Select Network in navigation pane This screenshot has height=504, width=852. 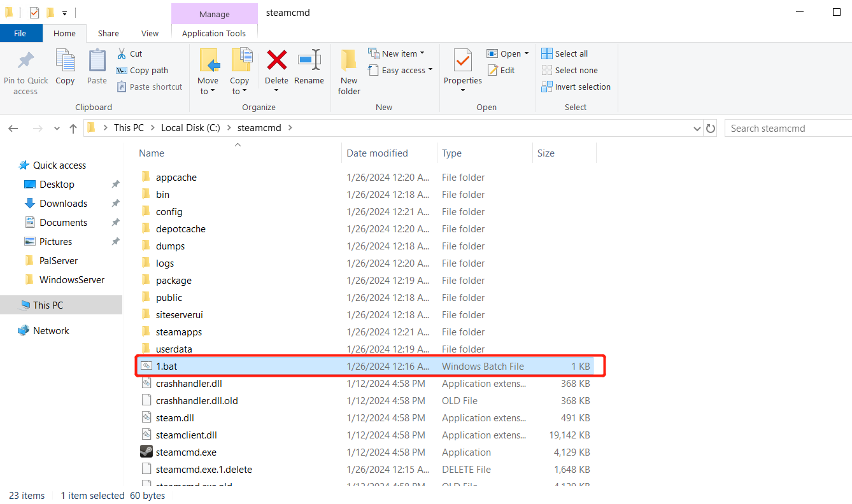point(51,330)
